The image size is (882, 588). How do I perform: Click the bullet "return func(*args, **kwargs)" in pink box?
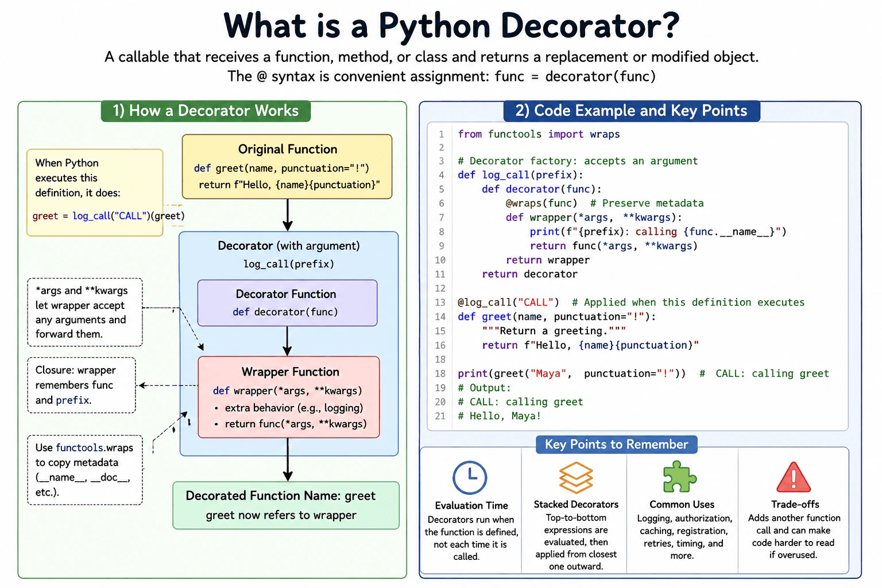click(x=290, y=424)
